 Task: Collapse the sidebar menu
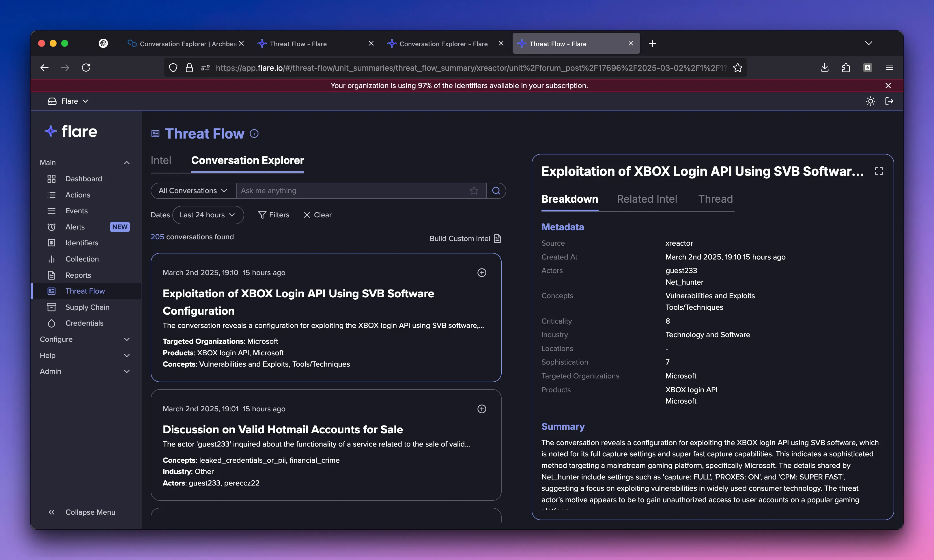pyautogui.click(x=82, y=512)
